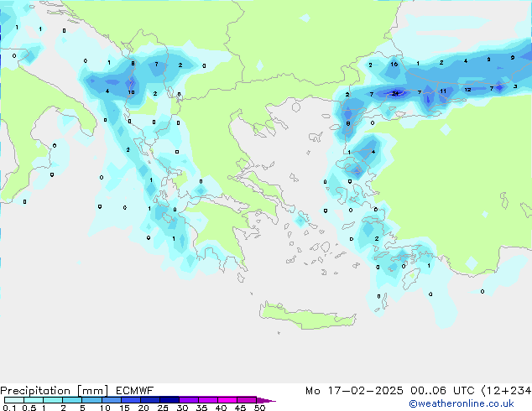The height and width of the screenshot is (411, 532).
Task: Click the 'ECMWF' model label
Action: [x=135, y=391]
